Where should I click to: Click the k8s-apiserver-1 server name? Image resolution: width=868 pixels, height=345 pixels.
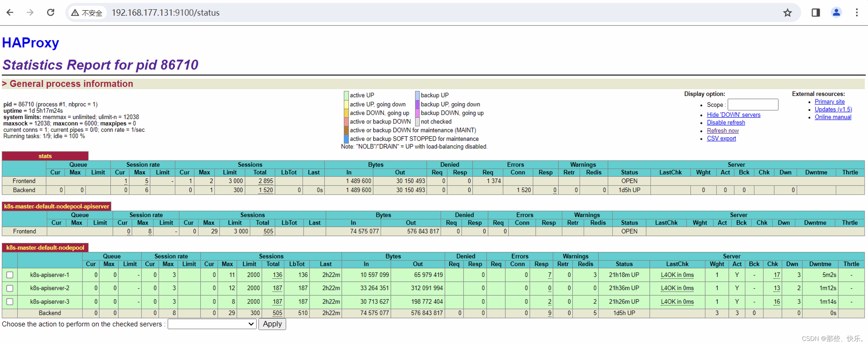point(50,275)
